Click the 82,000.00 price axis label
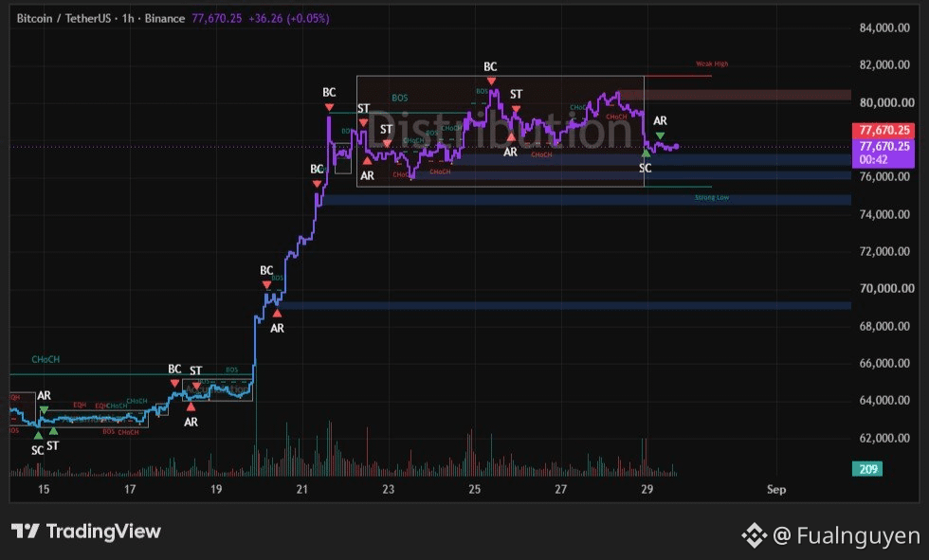The image size is (929, 560). [x=883, y=64]
